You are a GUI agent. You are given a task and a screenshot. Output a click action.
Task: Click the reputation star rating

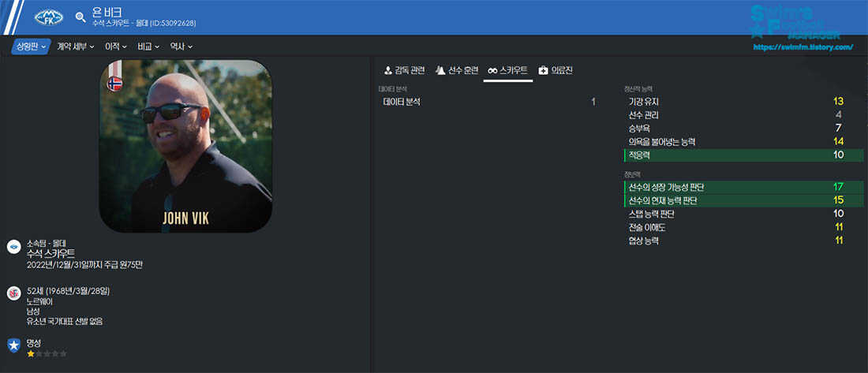(47, 353)
